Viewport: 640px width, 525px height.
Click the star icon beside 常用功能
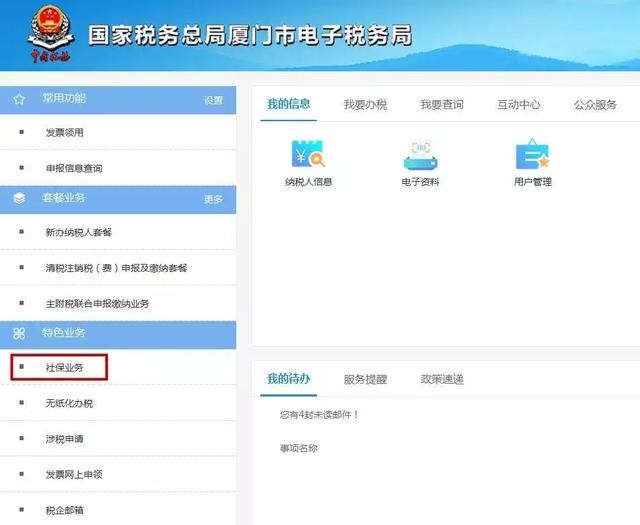(19, 99)
